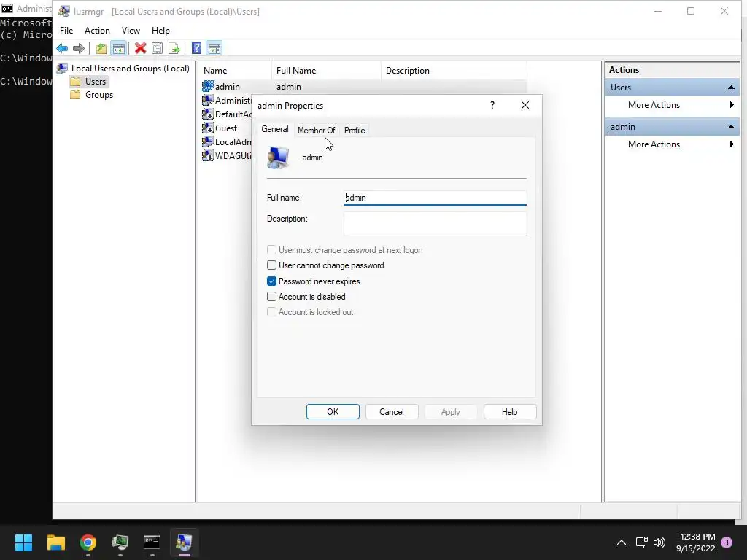Open the notification badge in tray

tap(727, 542)
